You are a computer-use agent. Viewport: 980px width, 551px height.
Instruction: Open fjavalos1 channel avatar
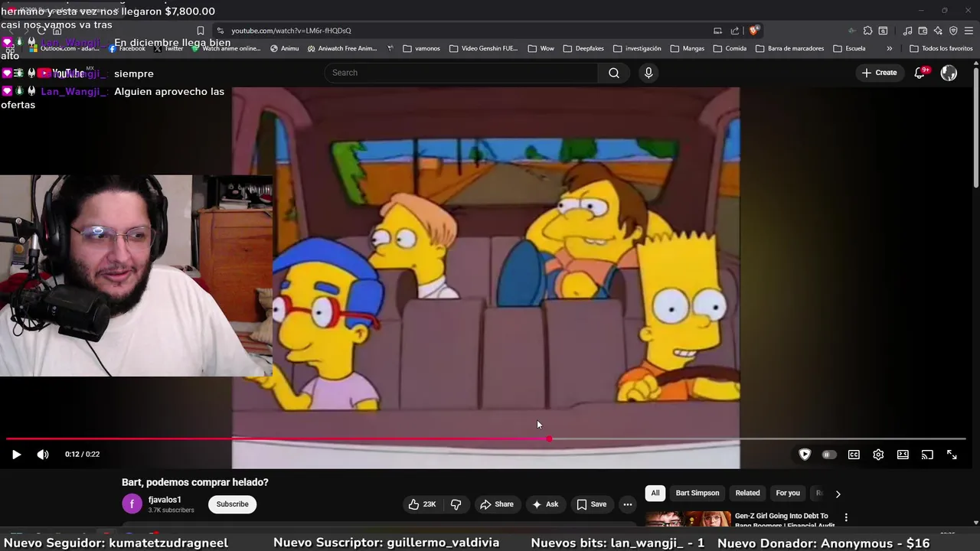pyautogui.click(x=132, y=504)
